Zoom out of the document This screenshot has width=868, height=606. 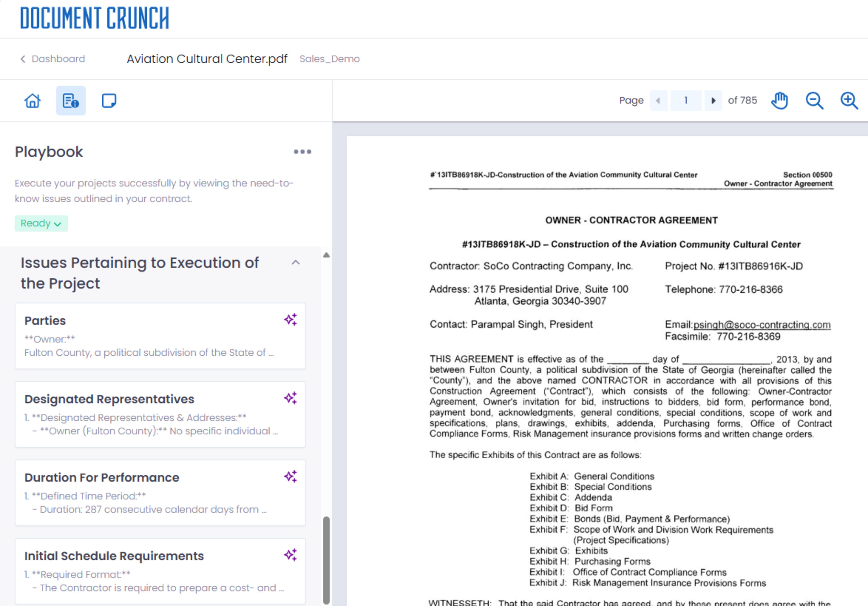click(814, 101)
